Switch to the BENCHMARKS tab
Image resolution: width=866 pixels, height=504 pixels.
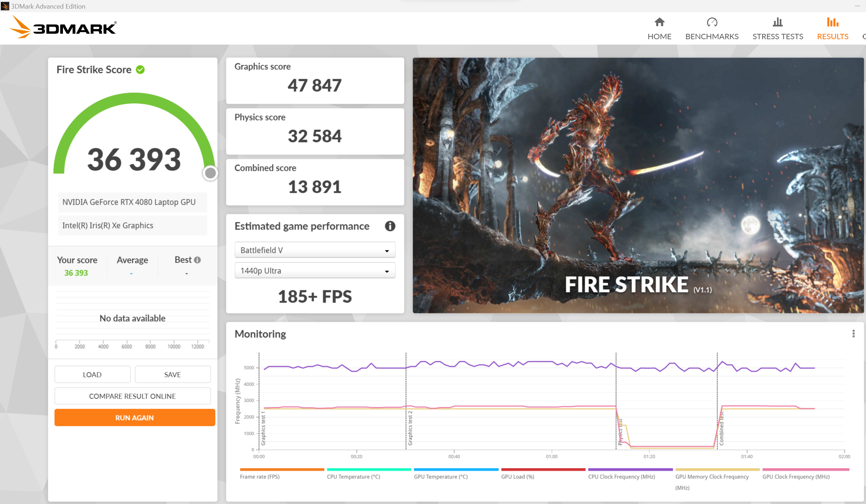(712, 36)
